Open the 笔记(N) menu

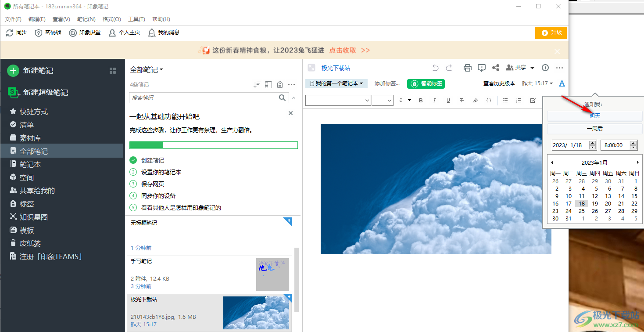click(86, 19)
